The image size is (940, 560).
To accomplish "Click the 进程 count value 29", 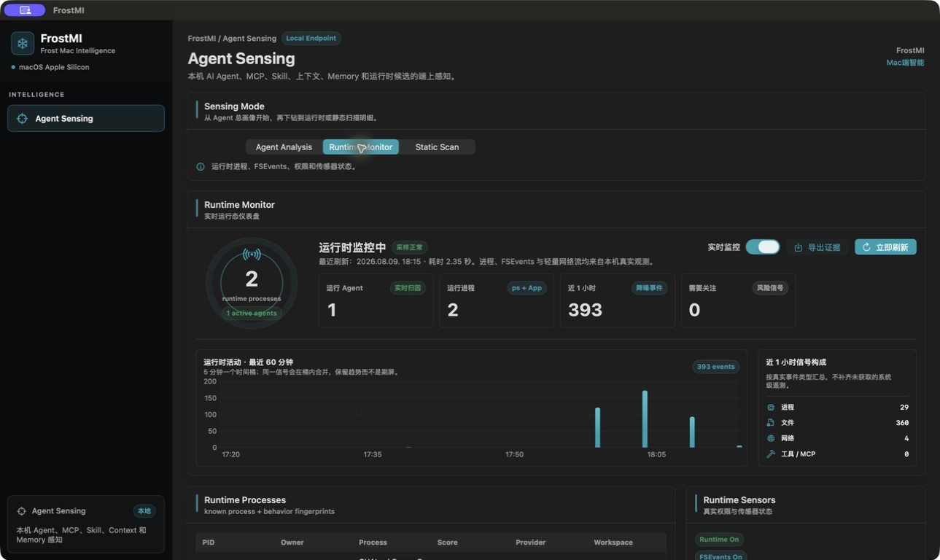I will point(904,407).
